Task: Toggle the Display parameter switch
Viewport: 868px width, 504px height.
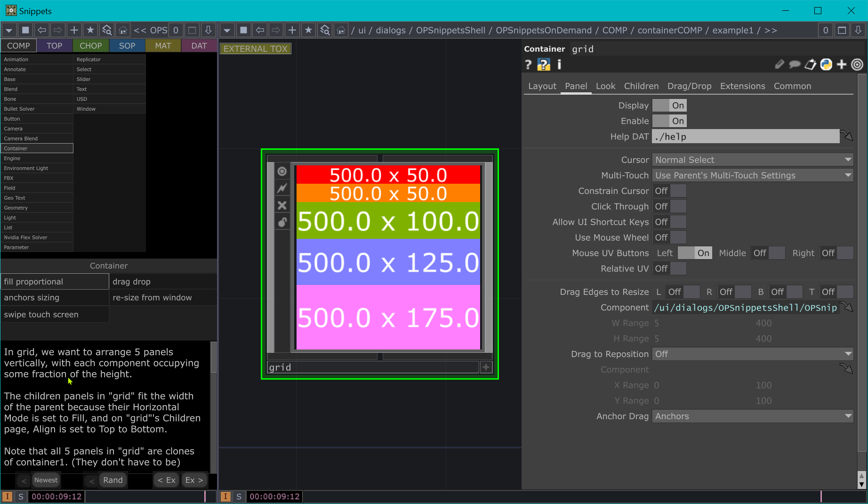Action: (x=669, y=106)
